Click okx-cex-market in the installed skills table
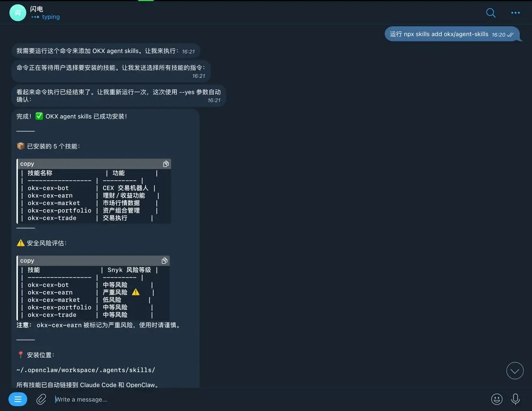Image resolution: width=532 pixels, height=411 pixels. [x=54, y=203]
